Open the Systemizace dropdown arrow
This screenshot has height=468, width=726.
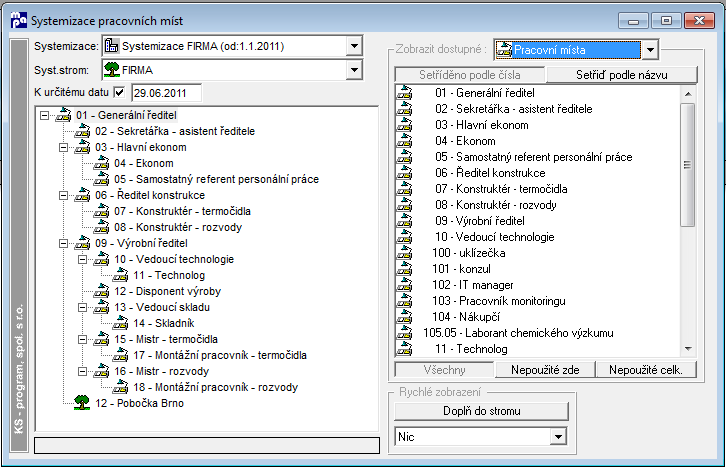[354, 46]
